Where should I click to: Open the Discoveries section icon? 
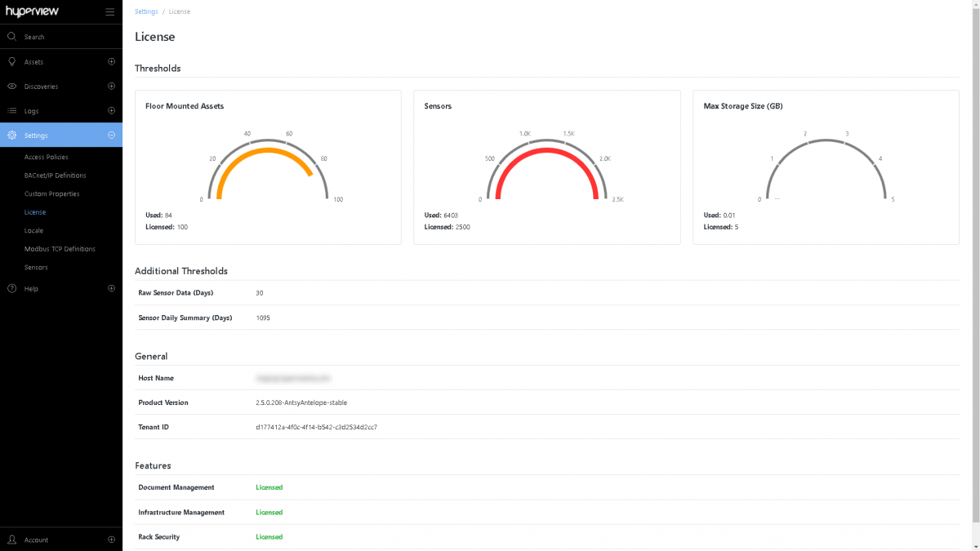coord(11,86)
